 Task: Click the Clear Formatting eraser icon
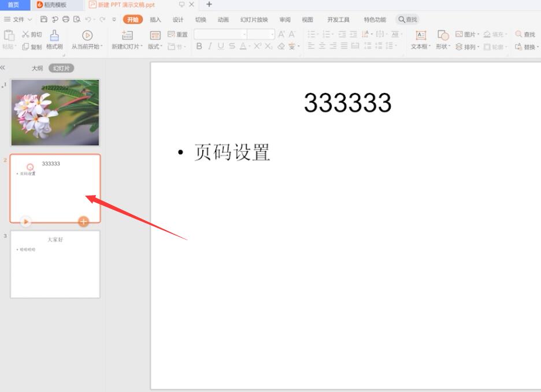281,46
